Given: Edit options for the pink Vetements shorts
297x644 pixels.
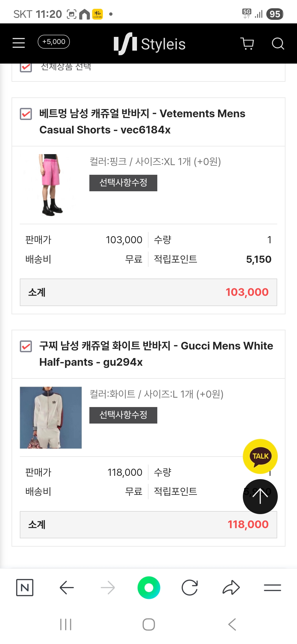Looking at the screenshot, I should 123,183.
